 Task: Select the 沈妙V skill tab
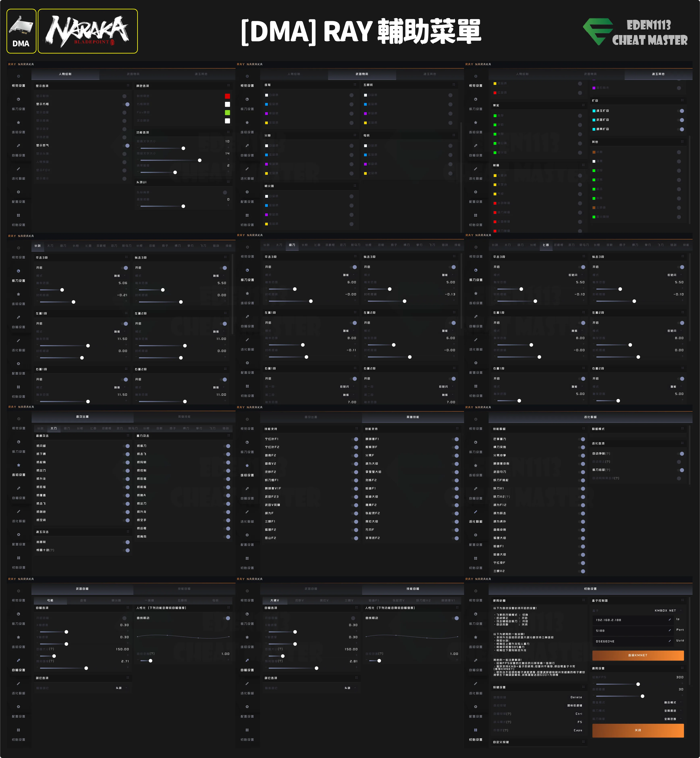pyautogui.click(x=299, y=600)
